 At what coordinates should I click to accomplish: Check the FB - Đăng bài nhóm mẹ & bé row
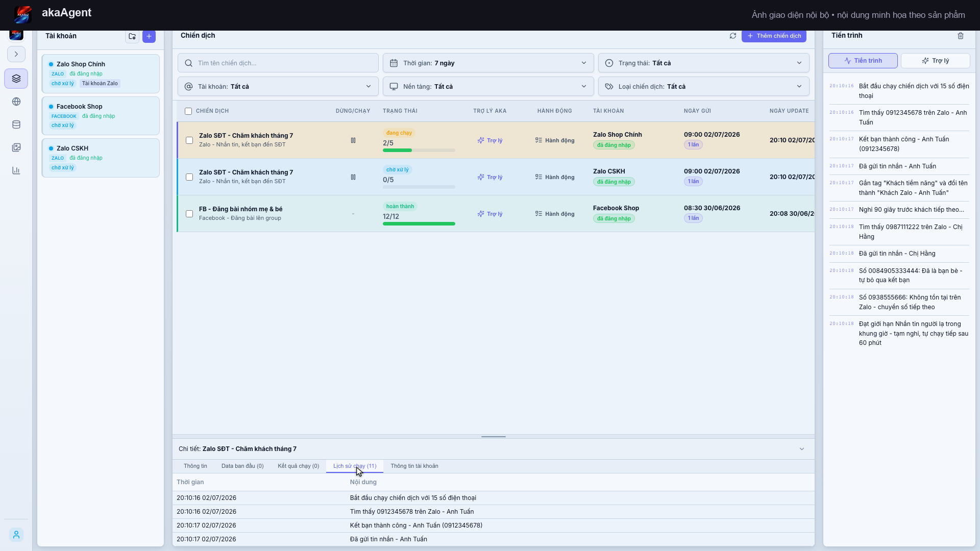pos(189,214)
